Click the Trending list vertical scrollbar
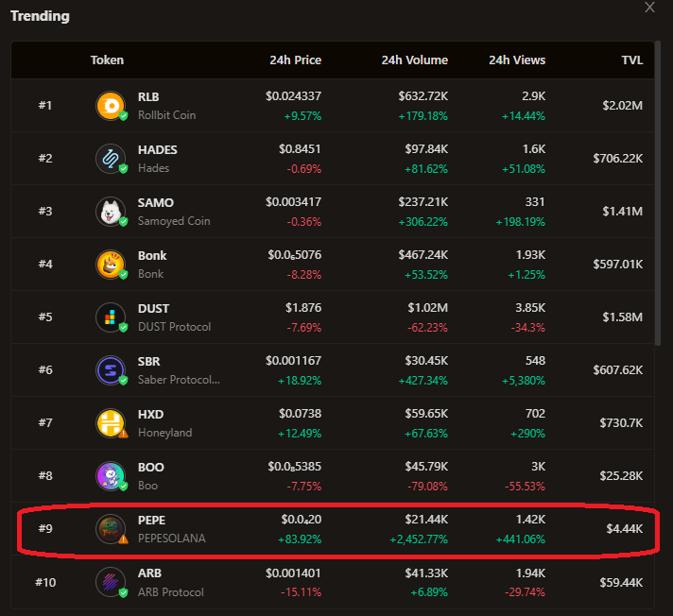 coord(658,194)
